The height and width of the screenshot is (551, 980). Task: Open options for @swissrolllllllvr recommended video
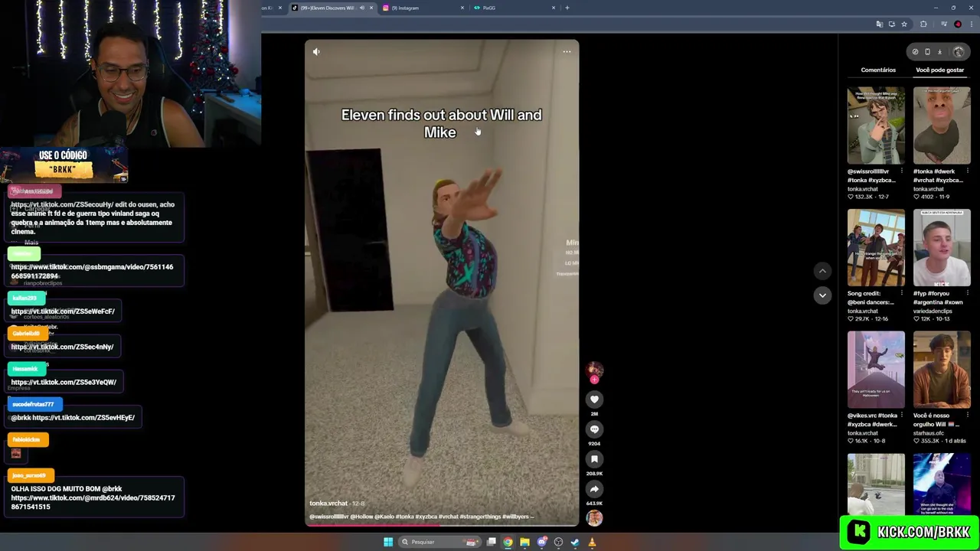click(x=902, y=171)
